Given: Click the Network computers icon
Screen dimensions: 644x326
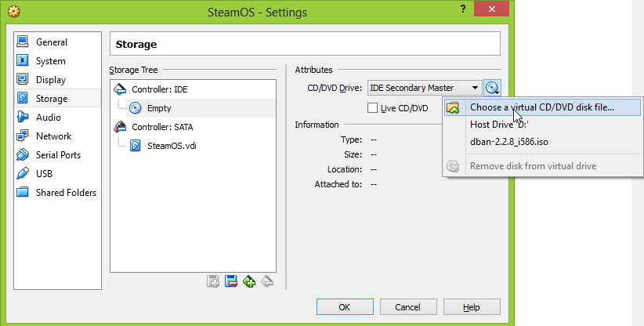Looking at the screenshot, I should pos(23,136).
